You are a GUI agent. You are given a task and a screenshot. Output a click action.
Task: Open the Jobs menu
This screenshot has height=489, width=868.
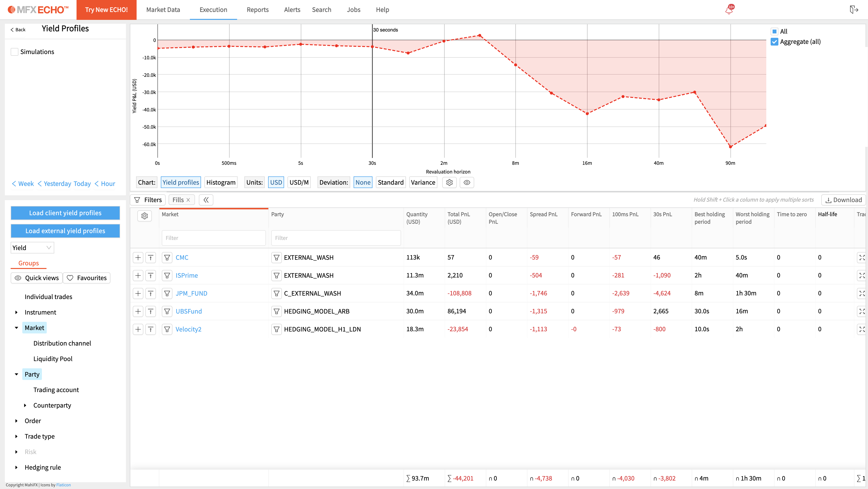point(353,10)
